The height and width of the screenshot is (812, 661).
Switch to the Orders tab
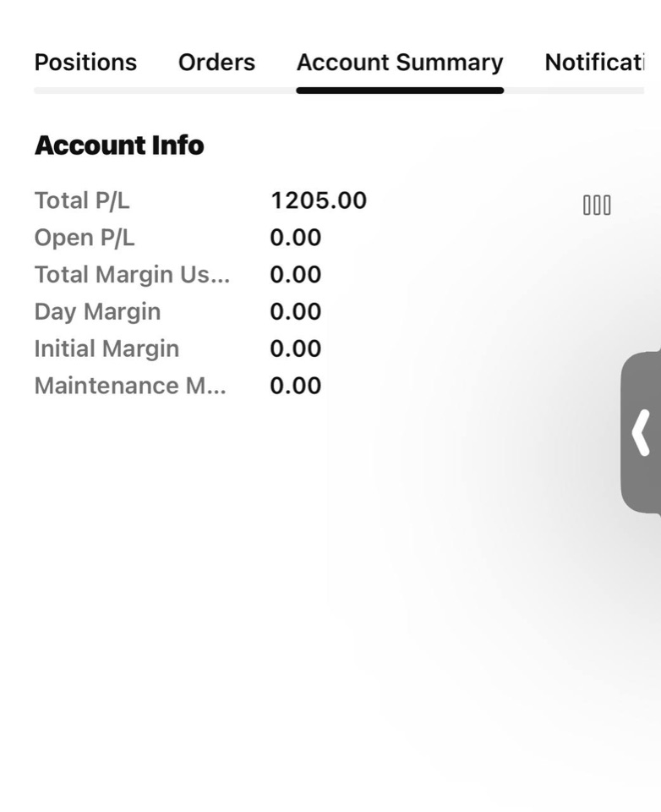tap(216, 63)
